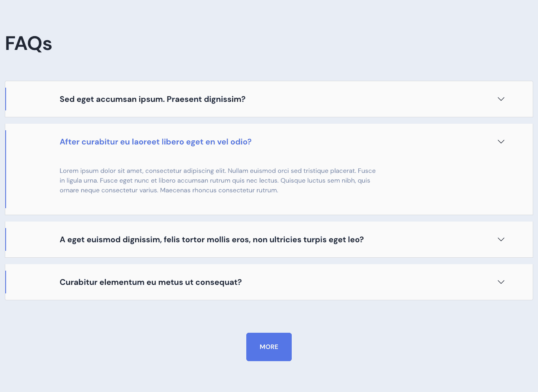
Task: Expand the 'A eget euismod dignissim' chevron
Action: (501, 239)
